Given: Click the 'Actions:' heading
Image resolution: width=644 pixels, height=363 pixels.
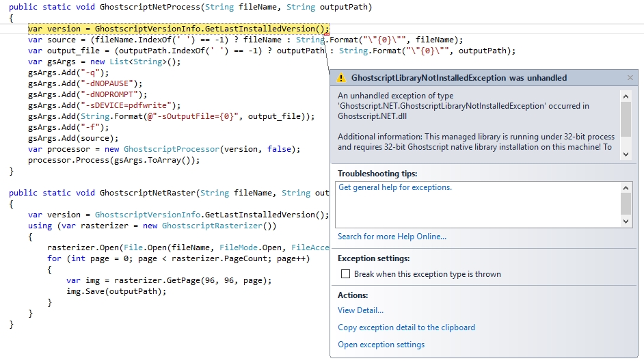Looking at the screenshot, I should tap(353, 295).
